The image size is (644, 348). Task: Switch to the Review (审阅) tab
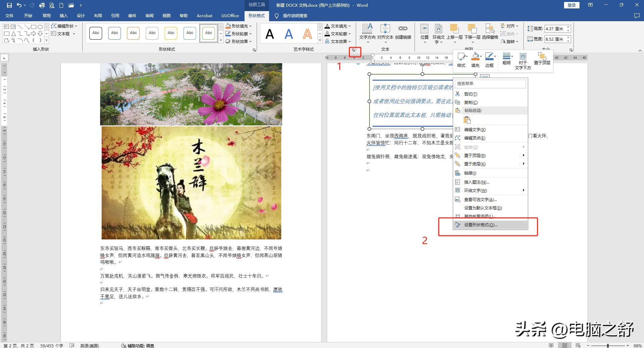[149, 16]
